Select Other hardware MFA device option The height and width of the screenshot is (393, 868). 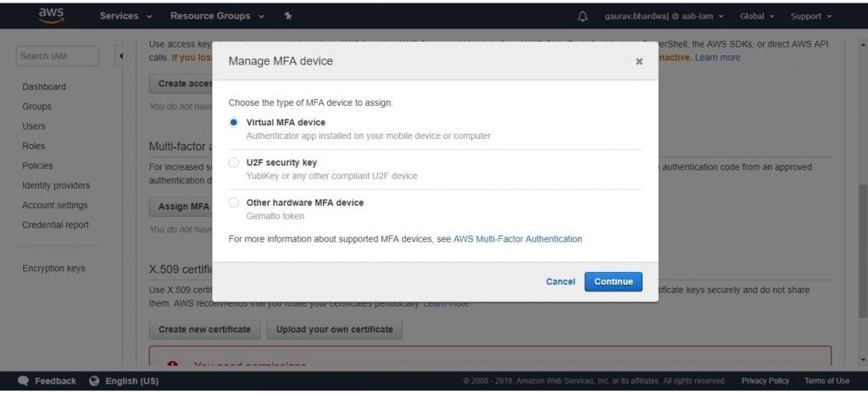click(x=234, y=202)
